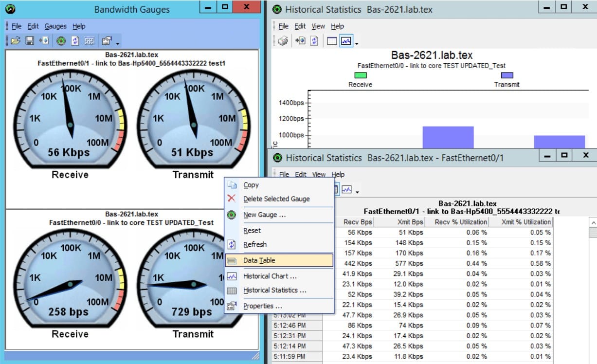Select the 5:12:31 PM row header
The height and width of the screenshot is (364, 597).
297,336
